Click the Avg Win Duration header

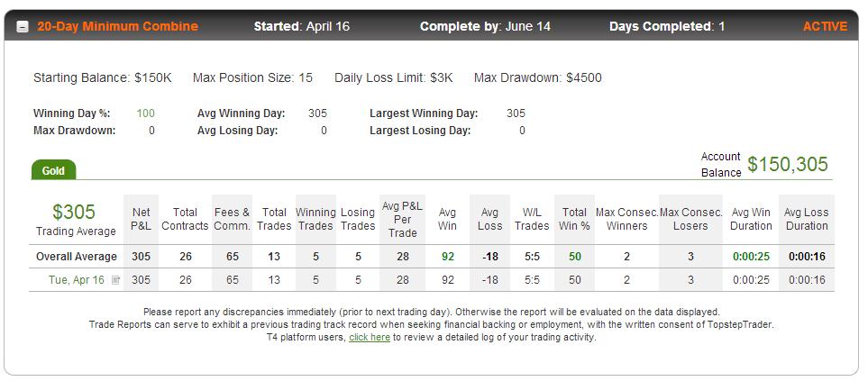click(x=751, y=219)
